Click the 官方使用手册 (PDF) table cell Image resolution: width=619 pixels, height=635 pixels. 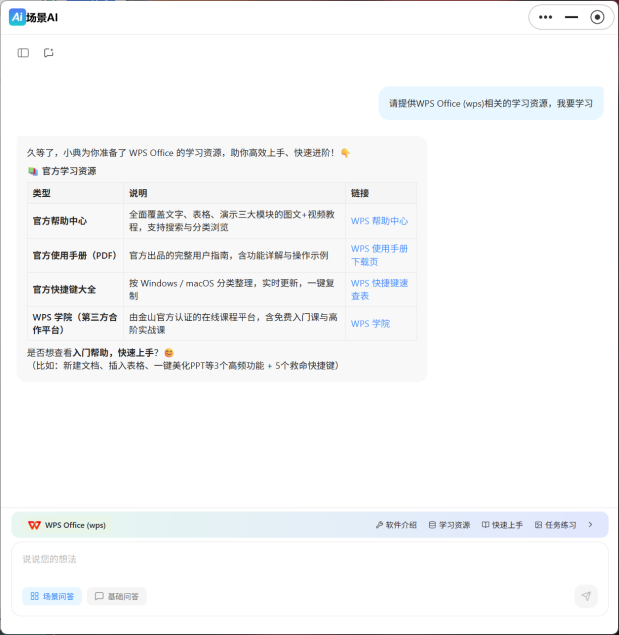pos(75,255)
